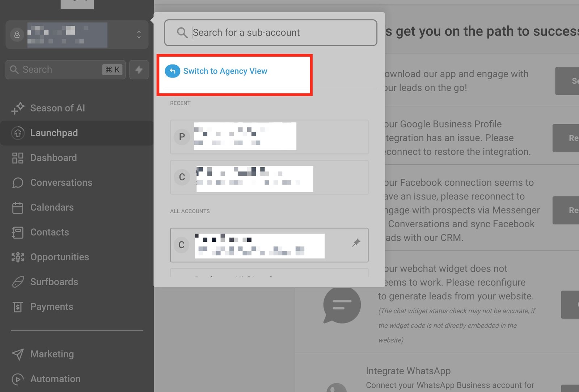Screen dimensions: 579x392
Task: Open Contacts from the sidebar
Action: pyautogui.click(x=50, y=232)
